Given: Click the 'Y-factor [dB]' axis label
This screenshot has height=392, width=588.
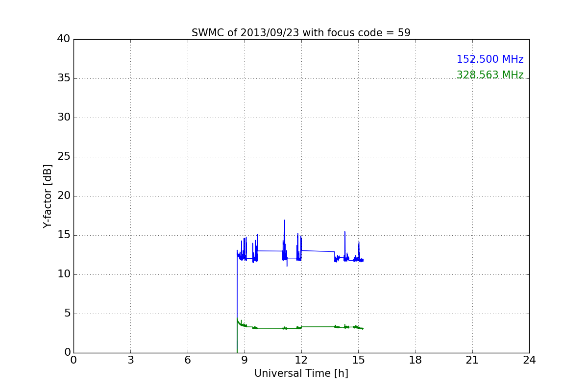Looking at the screenshot, I should click(48, 196).
